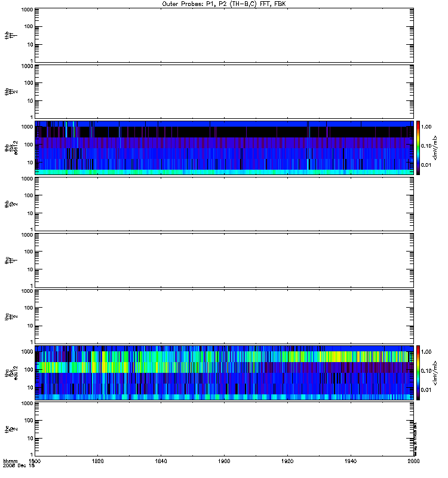This screenshot has width=448, height=478.
Task: Click the '1900' time label between 1840 and 1920
Action: point(225,461)
